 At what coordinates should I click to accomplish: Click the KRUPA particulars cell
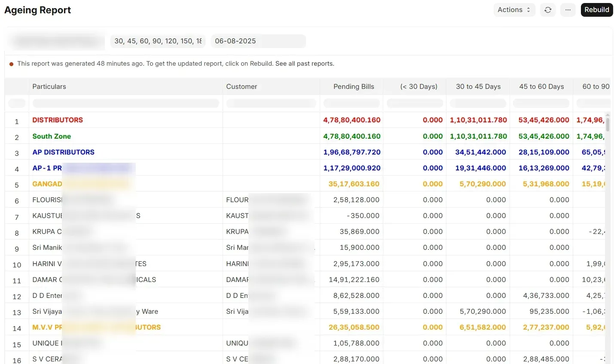point(125,231)
